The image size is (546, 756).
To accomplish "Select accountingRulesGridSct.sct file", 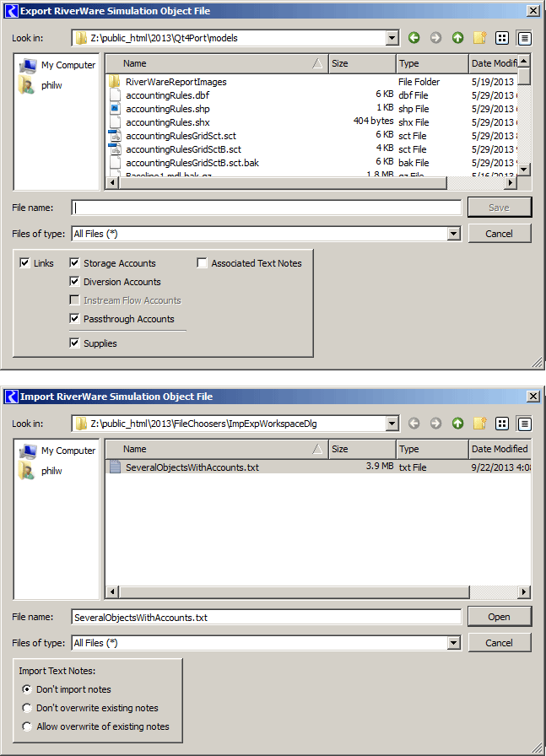I will (181, 136).
